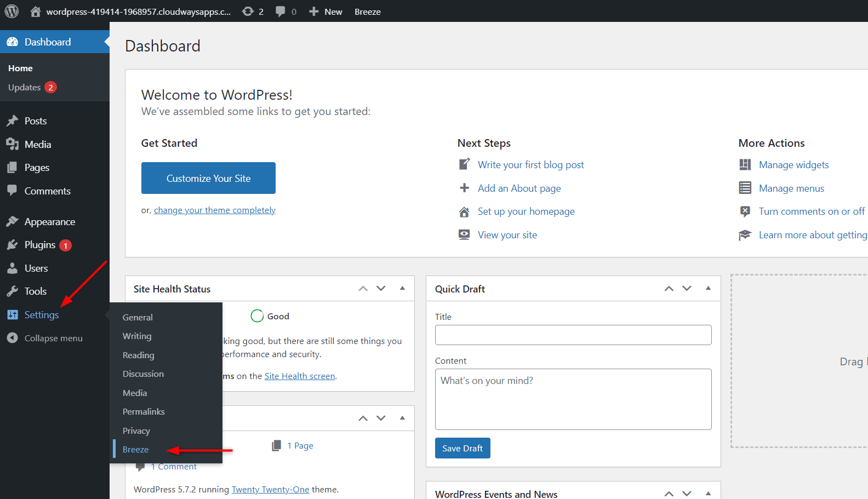
Task: Click the Posts pushpin icon in sidebar
Action: click(x=12, y=121)
